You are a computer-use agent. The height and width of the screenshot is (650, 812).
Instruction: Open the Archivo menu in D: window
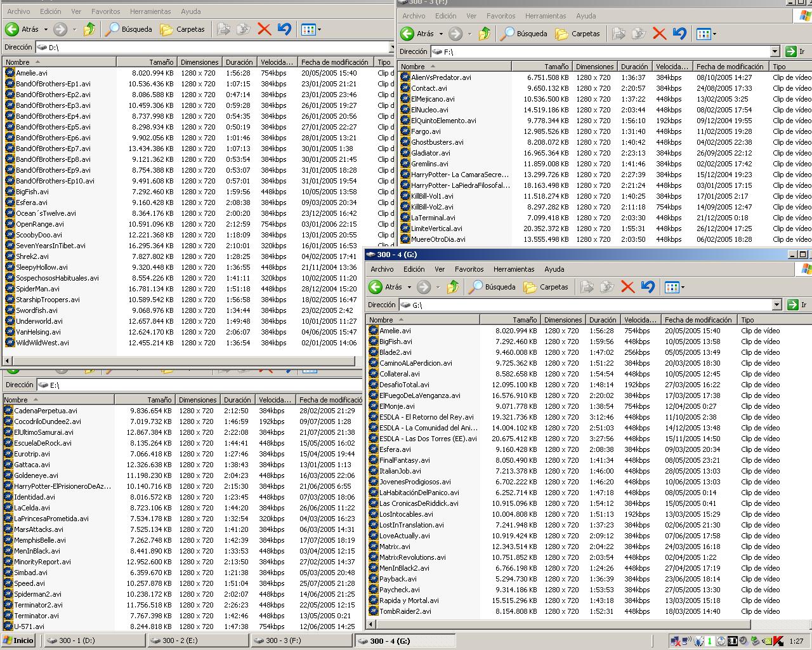click(18, 11)
